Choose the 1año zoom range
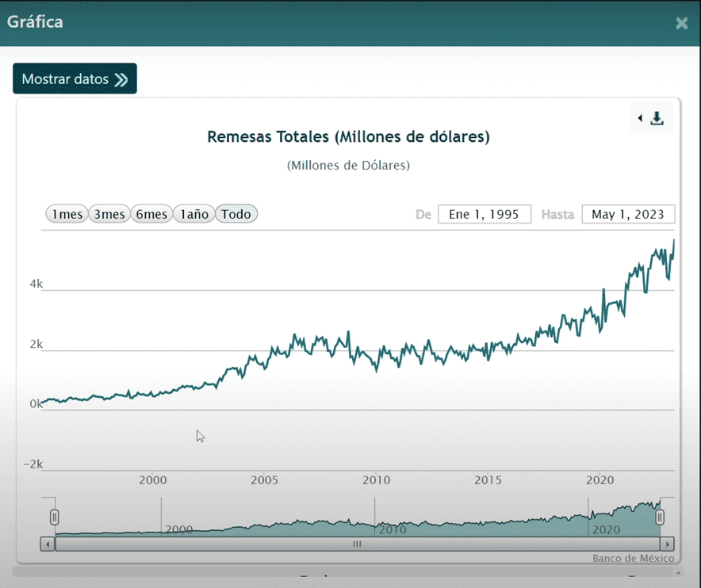Image resolution: width=701 pixels, height=588 pixels. (193, 214)
